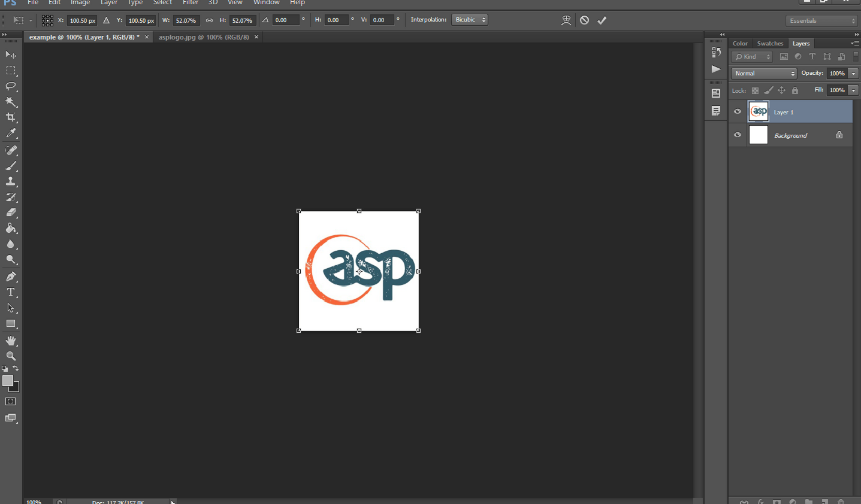Screen dimensions: 861x504
Task: Close the example document tab
Action: (147, 37)
